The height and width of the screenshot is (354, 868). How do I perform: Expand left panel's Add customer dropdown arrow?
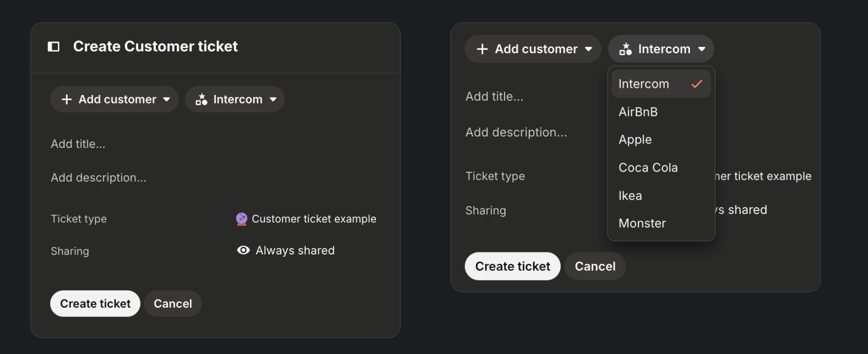167,100
